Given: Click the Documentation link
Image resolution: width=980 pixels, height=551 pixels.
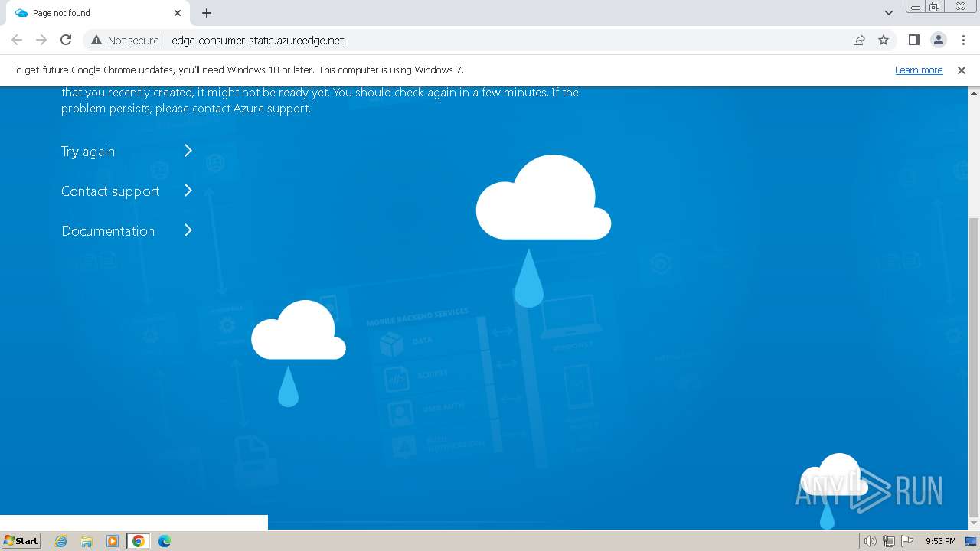Looking at the screenshot, I should coord(108,231).
